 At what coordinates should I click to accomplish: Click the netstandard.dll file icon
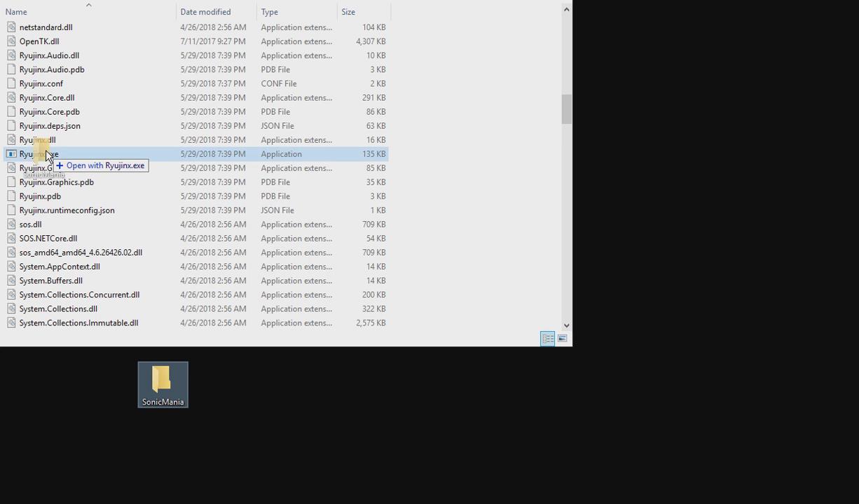pyautogui.click(x=11, y=27)
